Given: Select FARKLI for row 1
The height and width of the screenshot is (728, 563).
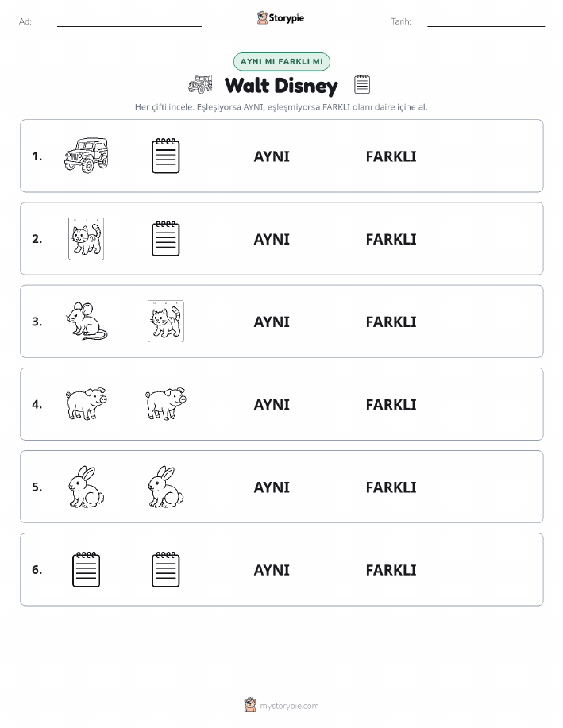Looking at the screenshot, I should 391,156.
